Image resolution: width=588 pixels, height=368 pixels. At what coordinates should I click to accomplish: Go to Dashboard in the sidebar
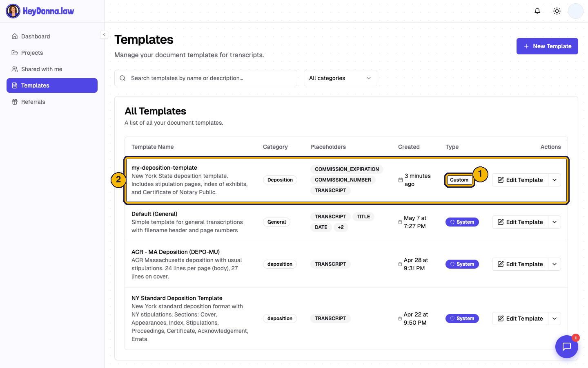(x=52, y=36)
